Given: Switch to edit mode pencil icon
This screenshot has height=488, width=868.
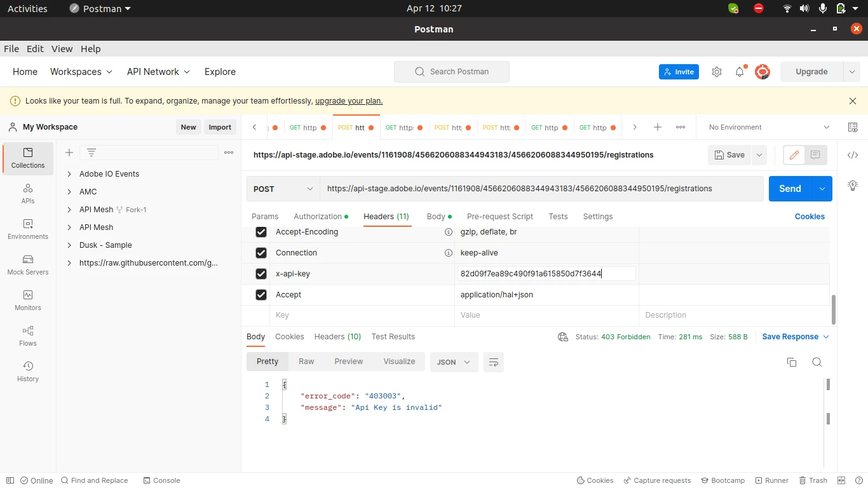Looking at the screenshot, I should click(794, 155).
